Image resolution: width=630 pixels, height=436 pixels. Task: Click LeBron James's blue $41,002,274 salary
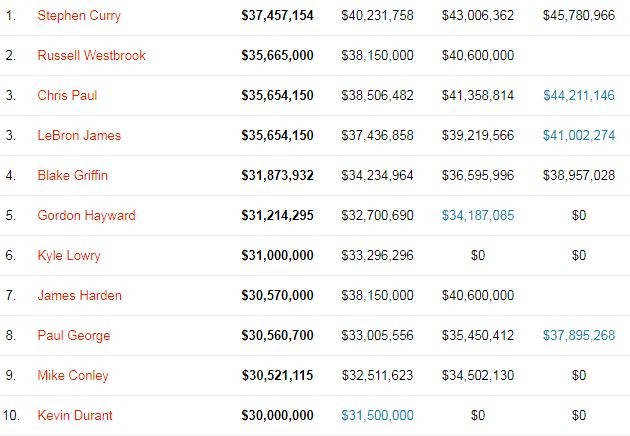[x=579, y=136]
